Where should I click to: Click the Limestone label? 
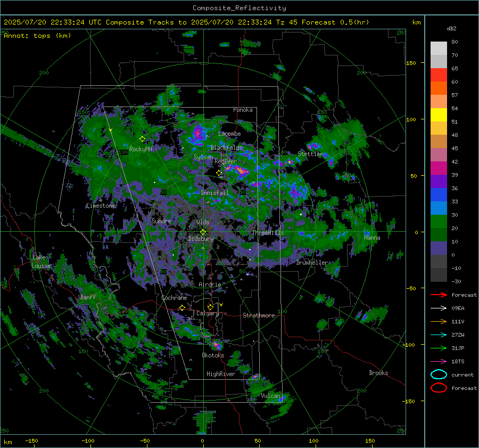(x=101, y=206)
